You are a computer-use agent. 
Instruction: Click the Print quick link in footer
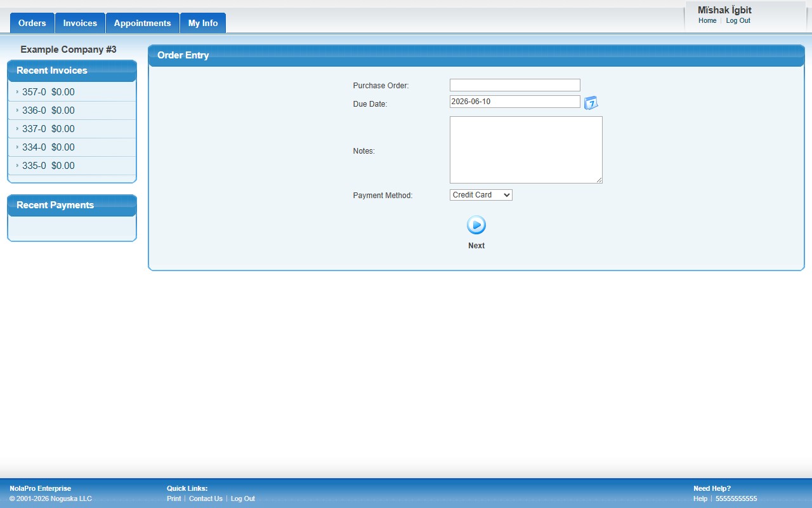click(x=174, y=498)
